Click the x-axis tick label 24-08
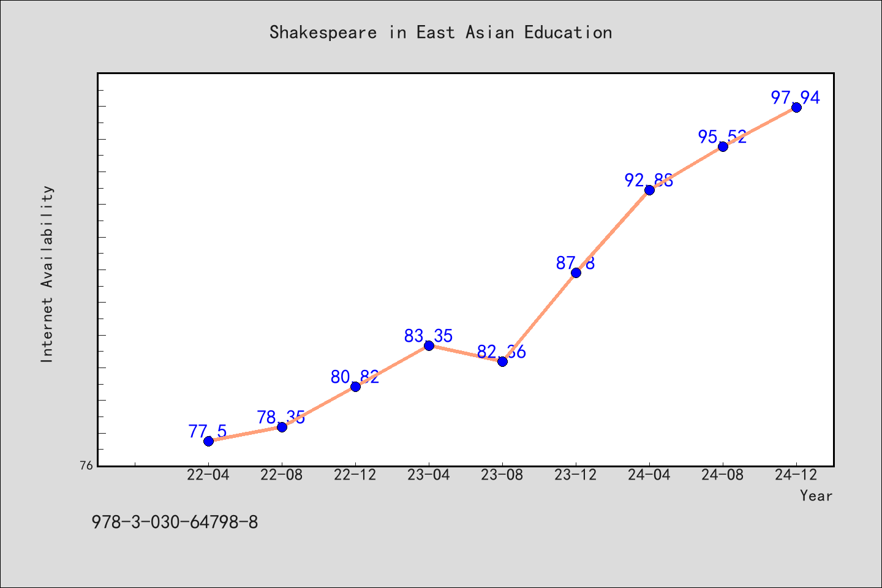The image size is (882, 588). click(x=723, y=475)
